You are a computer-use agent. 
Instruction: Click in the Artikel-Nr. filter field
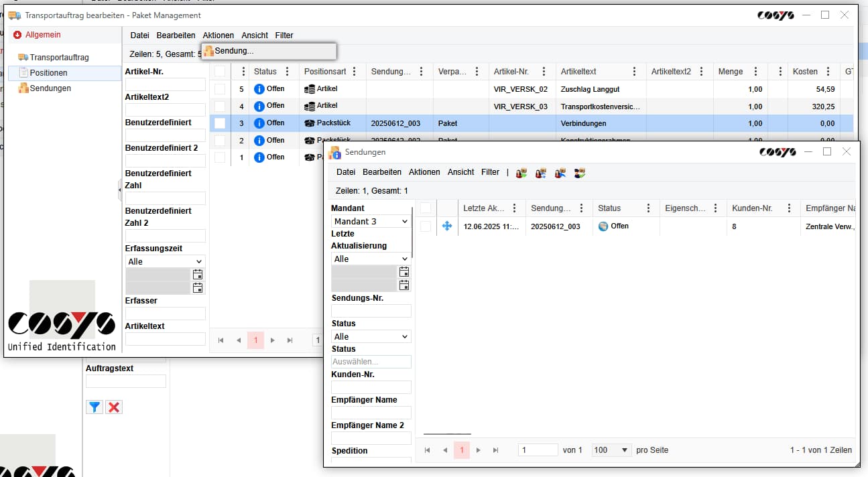[x=166, y=84]
